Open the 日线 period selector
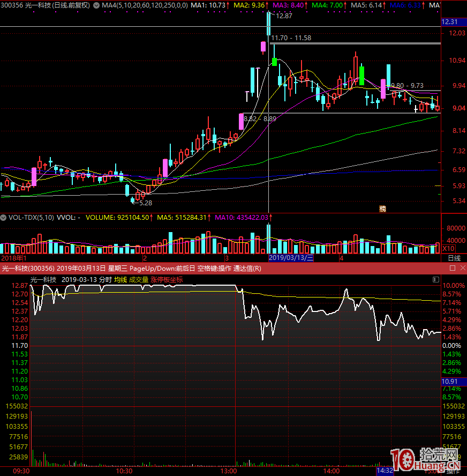467x476 pixels. 454,258
